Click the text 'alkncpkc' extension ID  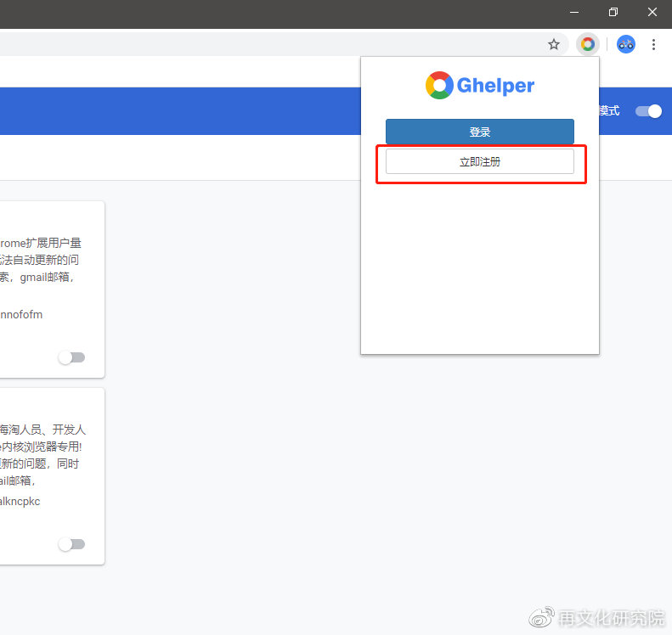(x=20, y=502)
